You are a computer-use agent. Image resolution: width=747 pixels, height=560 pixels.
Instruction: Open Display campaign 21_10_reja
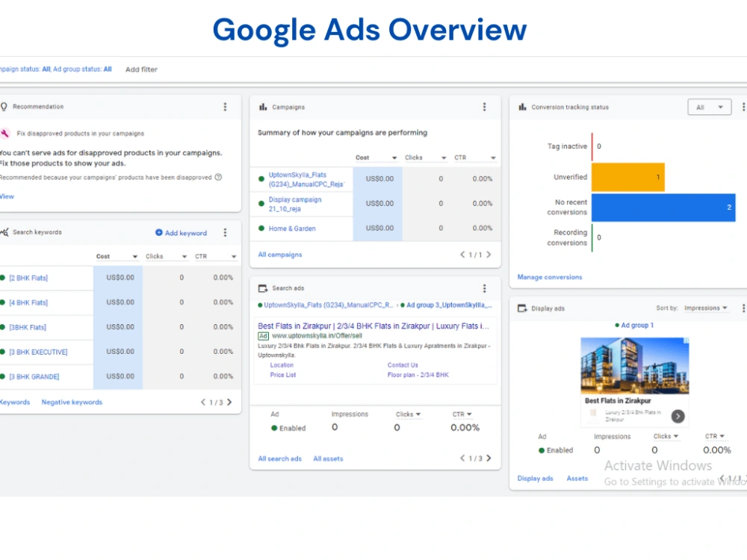pos(295,204)
